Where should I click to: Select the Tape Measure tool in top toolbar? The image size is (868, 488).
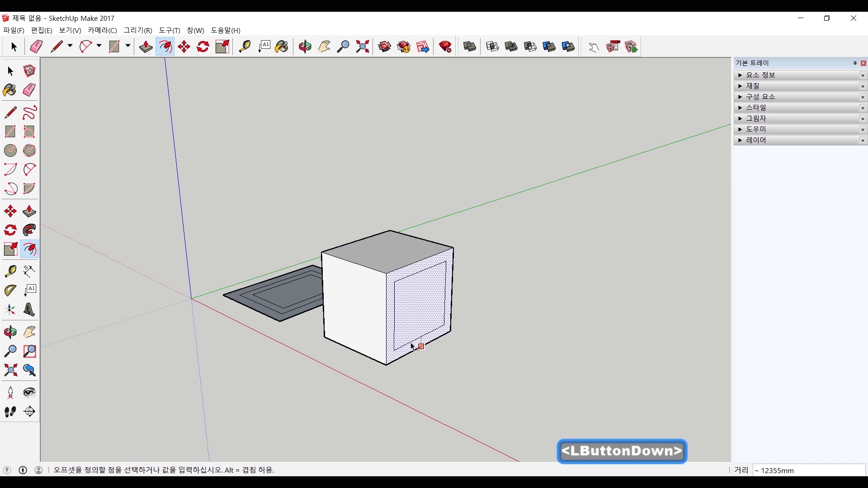(245, 47)
